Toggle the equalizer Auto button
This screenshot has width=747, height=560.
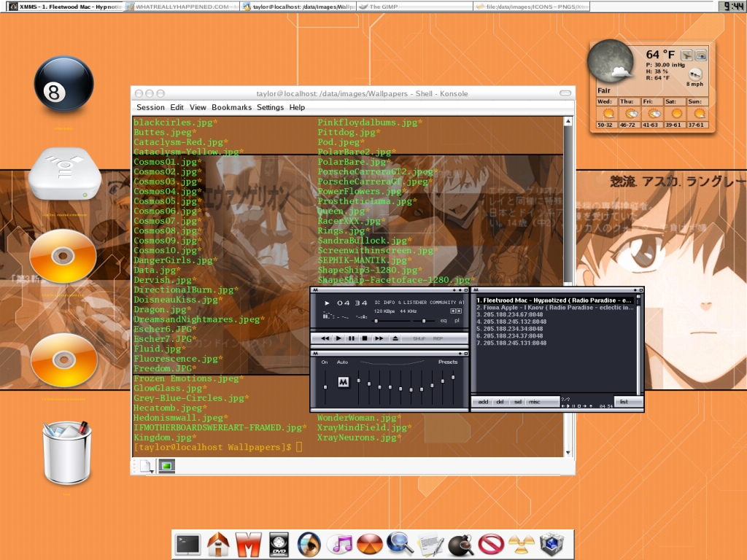[x=342, y=362]
